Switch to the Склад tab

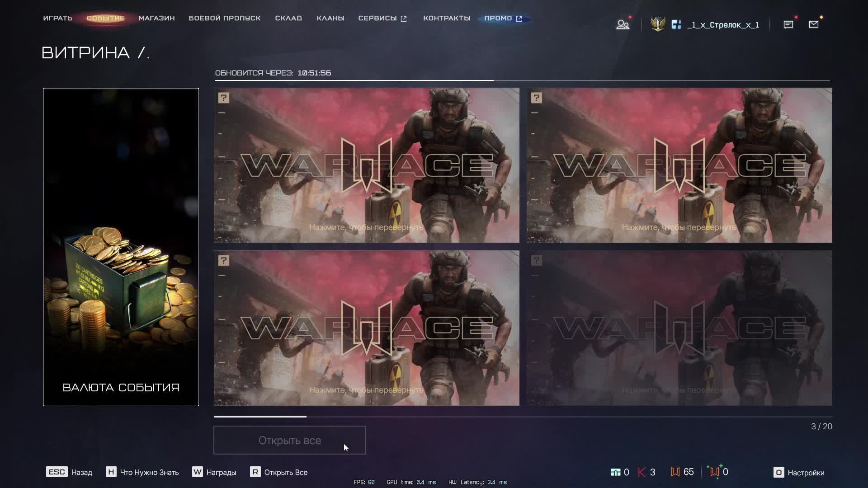288,18
